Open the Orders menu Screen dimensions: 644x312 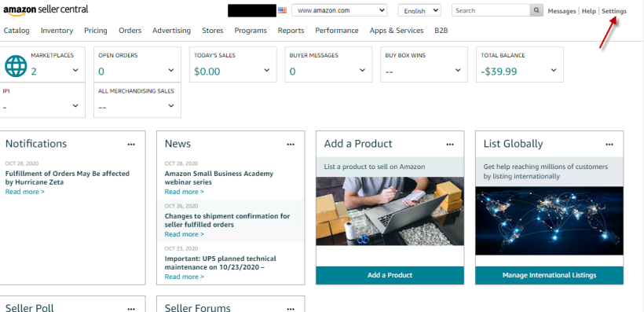click(x=130, y=31)
